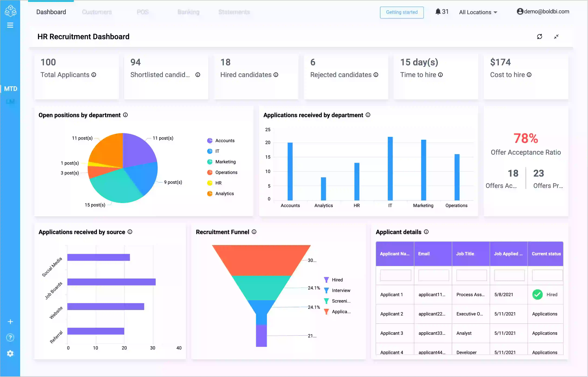The image size is (588, 377).
Task: Sort by Applicant Name column header
Action: tap(395, 254)
